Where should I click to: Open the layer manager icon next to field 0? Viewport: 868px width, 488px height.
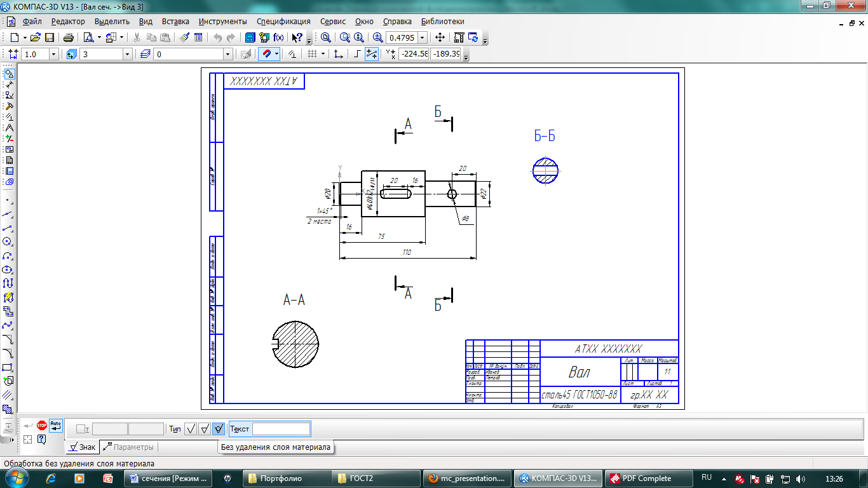coord(146,54)
